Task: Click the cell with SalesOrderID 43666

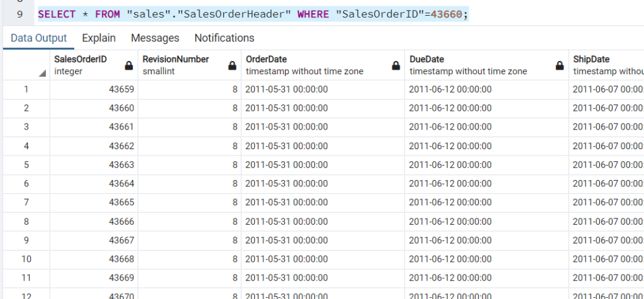Action: 94,222
